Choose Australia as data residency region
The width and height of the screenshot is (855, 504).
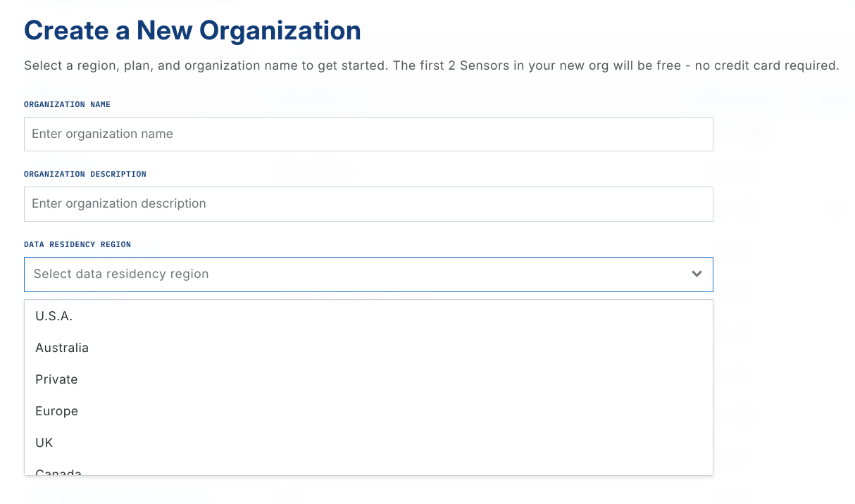(62, 348)
